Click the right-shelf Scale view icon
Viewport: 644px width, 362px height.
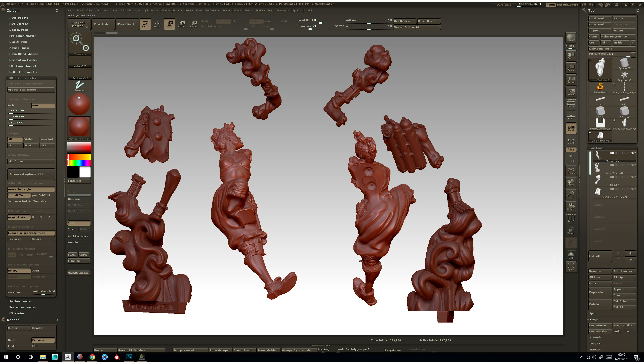tap(571, 195)
